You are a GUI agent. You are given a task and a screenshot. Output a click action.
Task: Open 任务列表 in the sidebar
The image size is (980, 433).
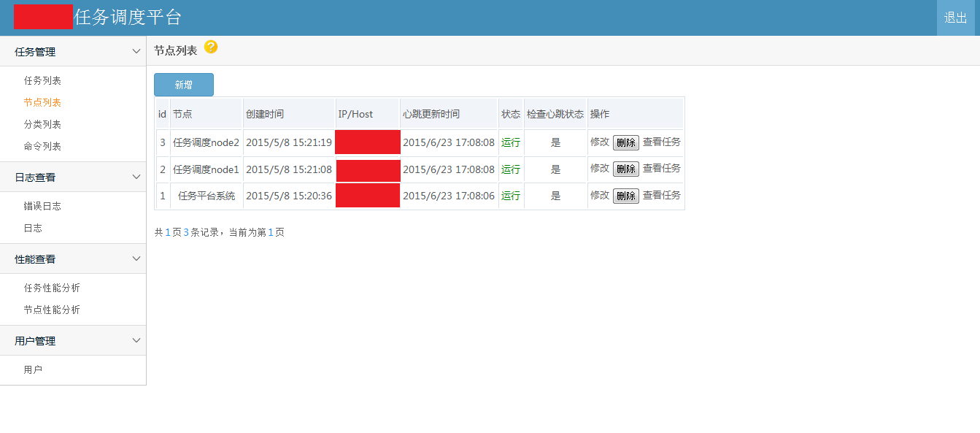click(42, 80)
